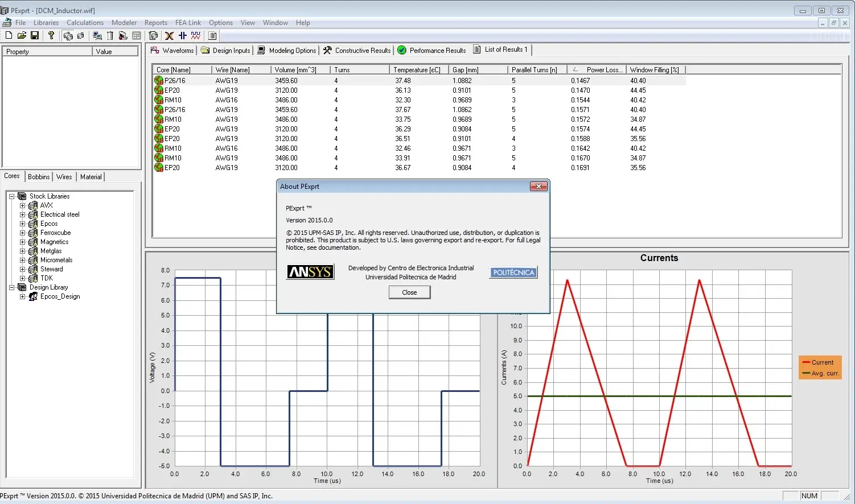Click the Open file toolbar icon
The image size is (855, 504).
coord(22,35)
